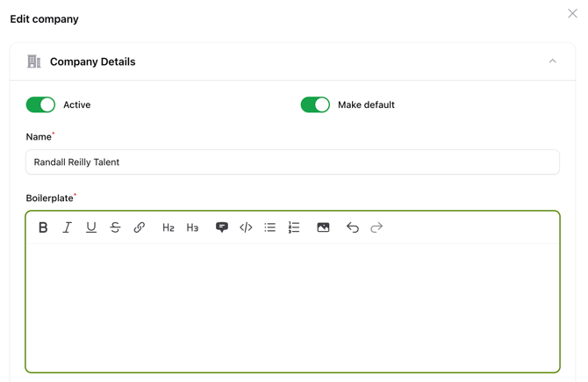Click the Name field label
Viewport: 588px width, 382px height.
tap(39, 137)
